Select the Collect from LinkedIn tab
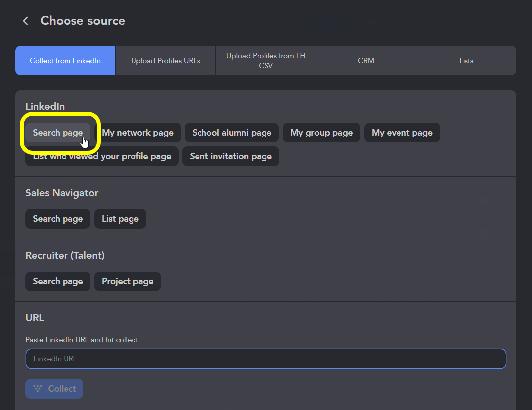The width and height of the screenshot is (532, 410). [x=65, y=61]
